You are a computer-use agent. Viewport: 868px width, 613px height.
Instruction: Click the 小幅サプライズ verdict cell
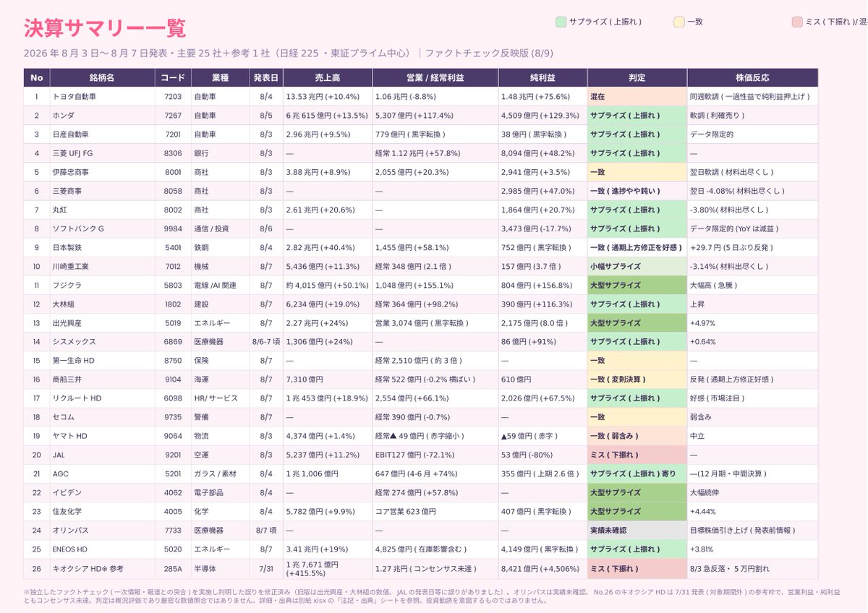click(x=637, y=266)
